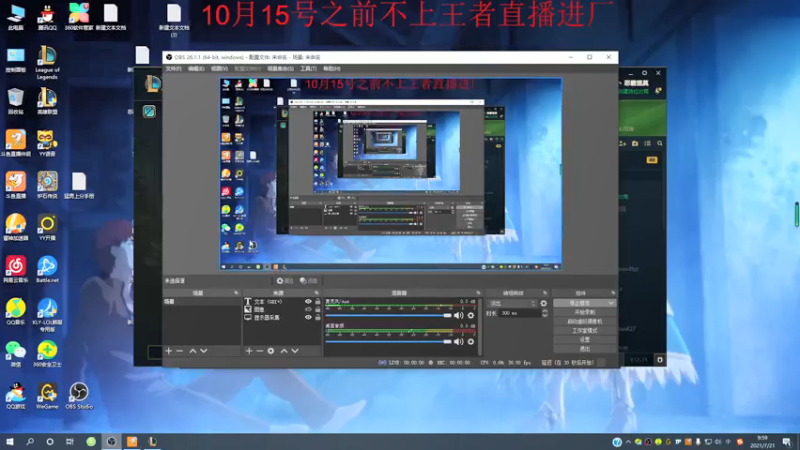Move the scene up in the Scenes panel
This screenshot has width=800, height=450.
point(193,351)
